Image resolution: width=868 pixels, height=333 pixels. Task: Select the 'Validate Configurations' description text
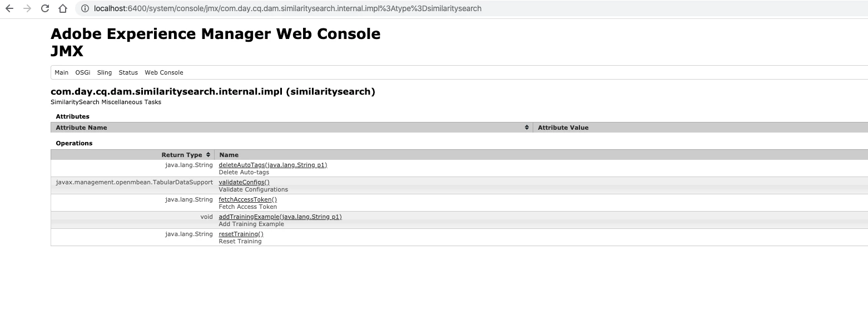[x=254, y=189]
